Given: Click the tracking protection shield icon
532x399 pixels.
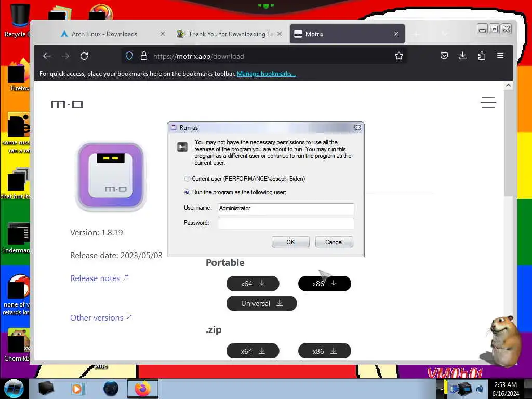Looking at the screenshot, I should point(129,56).
